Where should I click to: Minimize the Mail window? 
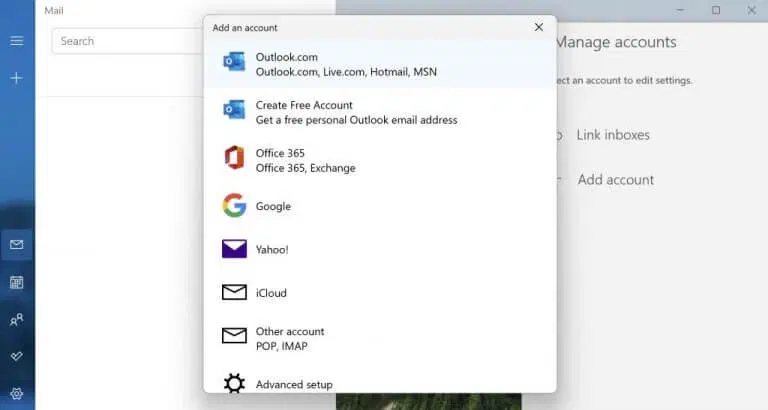click(x=680, y=10)
